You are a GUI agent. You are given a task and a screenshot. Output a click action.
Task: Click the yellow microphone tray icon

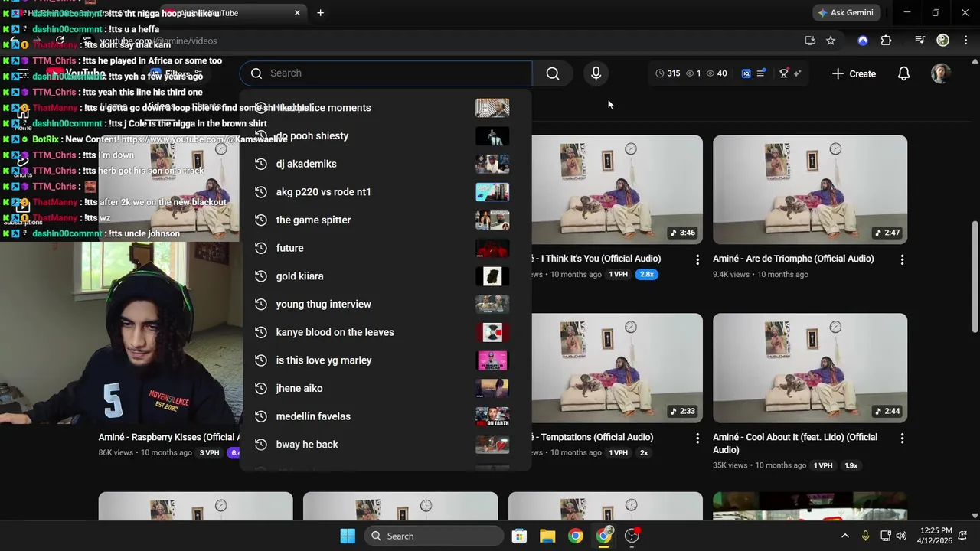click(x=865, y=536)
